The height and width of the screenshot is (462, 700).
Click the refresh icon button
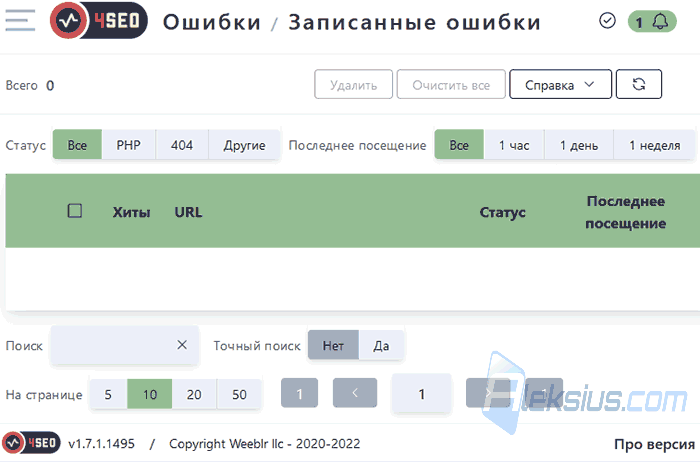(x=639, y=84)
